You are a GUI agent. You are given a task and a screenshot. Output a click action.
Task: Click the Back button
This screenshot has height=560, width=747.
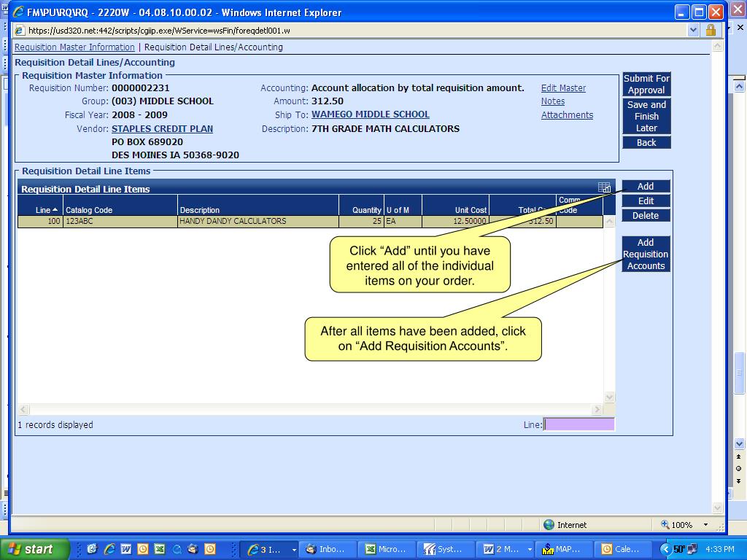(x=646, y=142)
